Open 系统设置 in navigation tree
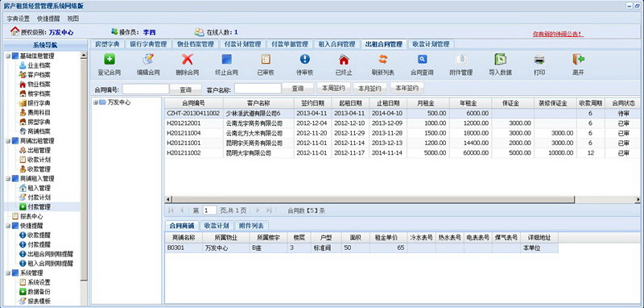Viewport: 644px width, 308px height. (x=39, y=282)
